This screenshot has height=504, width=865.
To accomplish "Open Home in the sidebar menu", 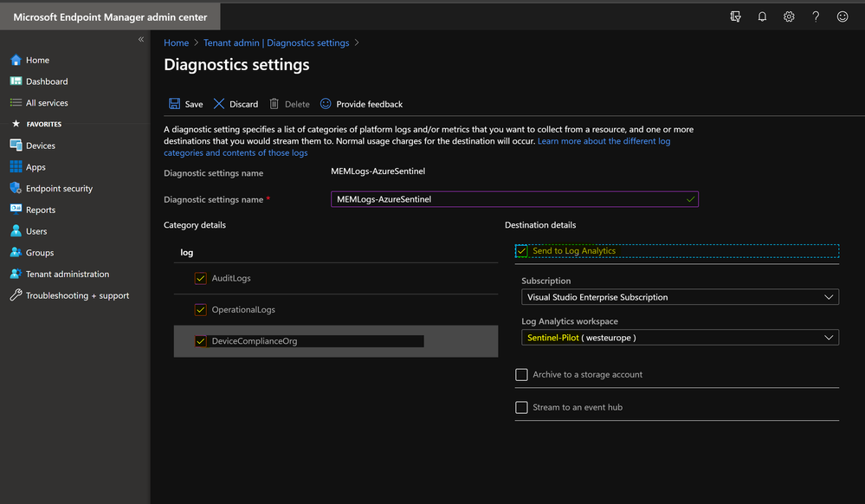I will pos(37,60).
